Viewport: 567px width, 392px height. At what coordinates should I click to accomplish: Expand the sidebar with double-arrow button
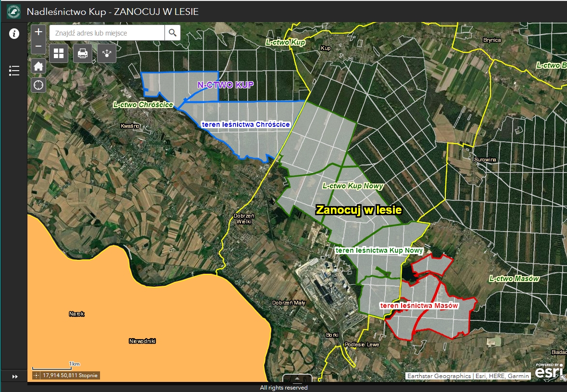click(14, 377)
